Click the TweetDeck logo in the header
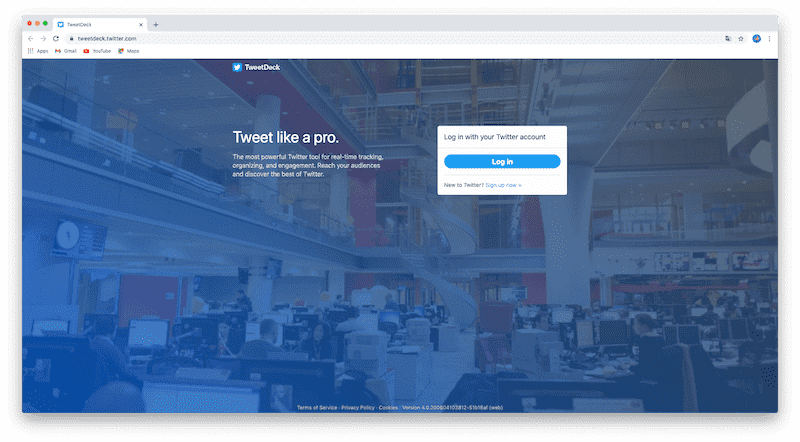Screen dimensions: 800x442 coord(256,68)
